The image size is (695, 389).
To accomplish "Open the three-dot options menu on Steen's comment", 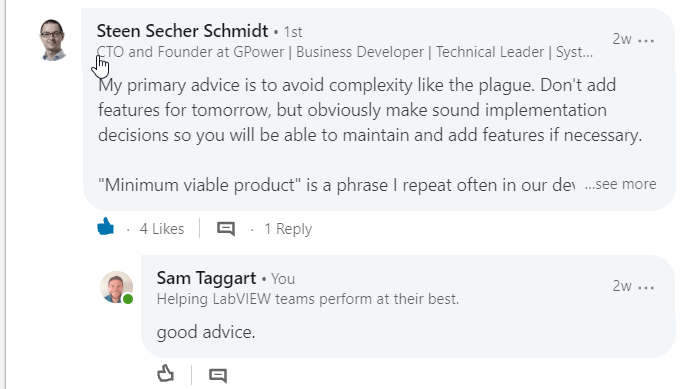I will [x=646, y=40].
